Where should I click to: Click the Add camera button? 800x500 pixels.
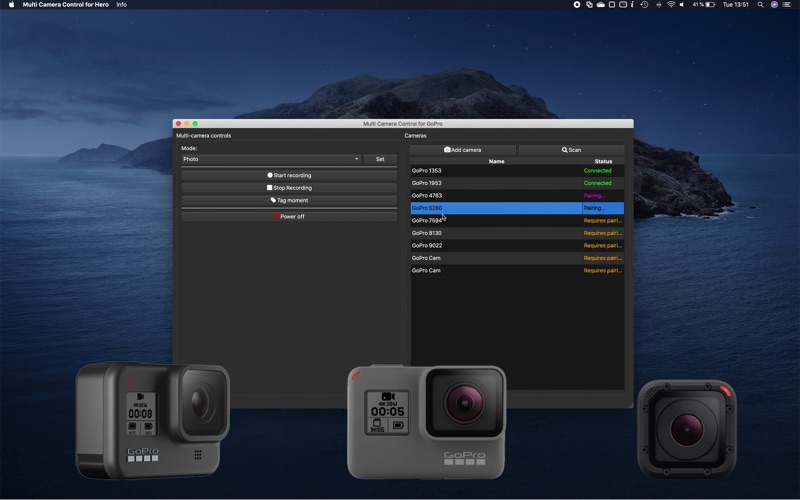click(463, 150)
